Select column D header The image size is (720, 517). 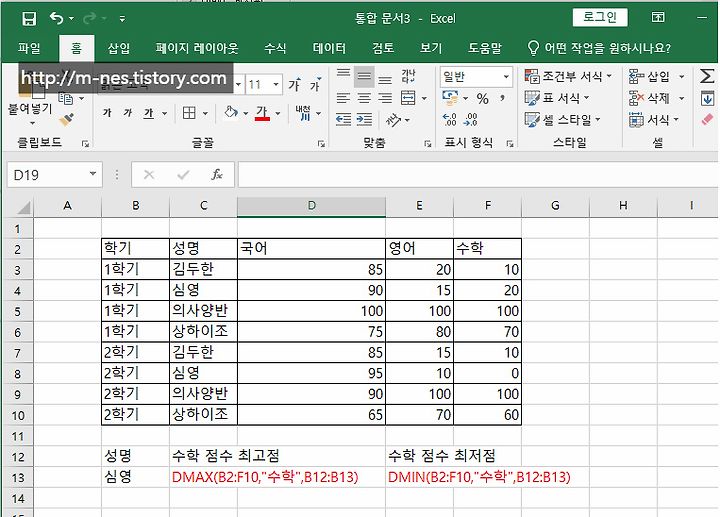coord(311,205)
